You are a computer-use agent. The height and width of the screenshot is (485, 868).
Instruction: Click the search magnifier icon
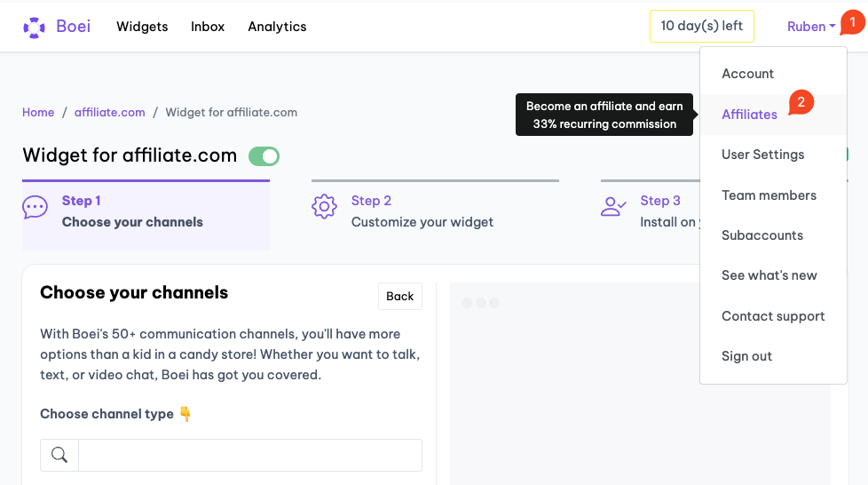click(59, 455)
